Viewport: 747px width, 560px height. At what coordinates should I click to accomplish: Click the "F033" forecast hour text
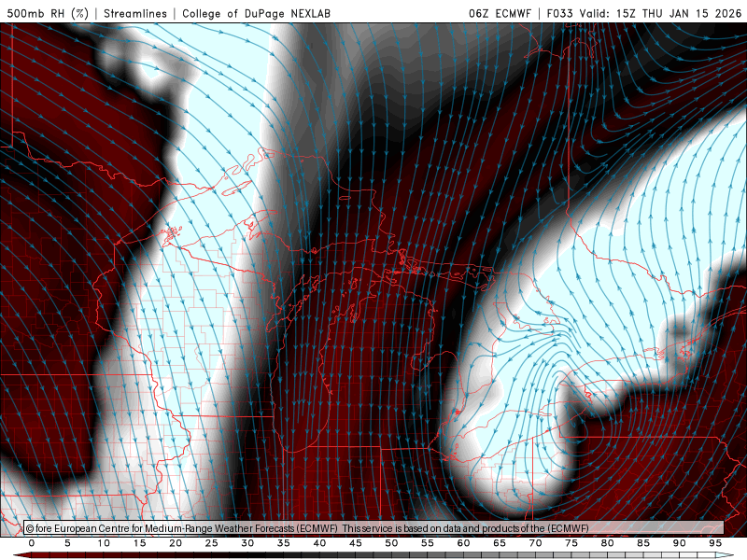pos(560,13)
